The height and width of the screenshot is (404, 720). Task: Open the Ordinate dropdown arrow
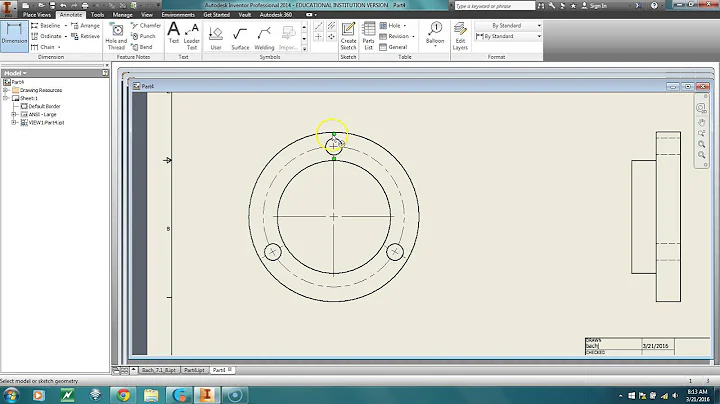click(x=66, y=36)
